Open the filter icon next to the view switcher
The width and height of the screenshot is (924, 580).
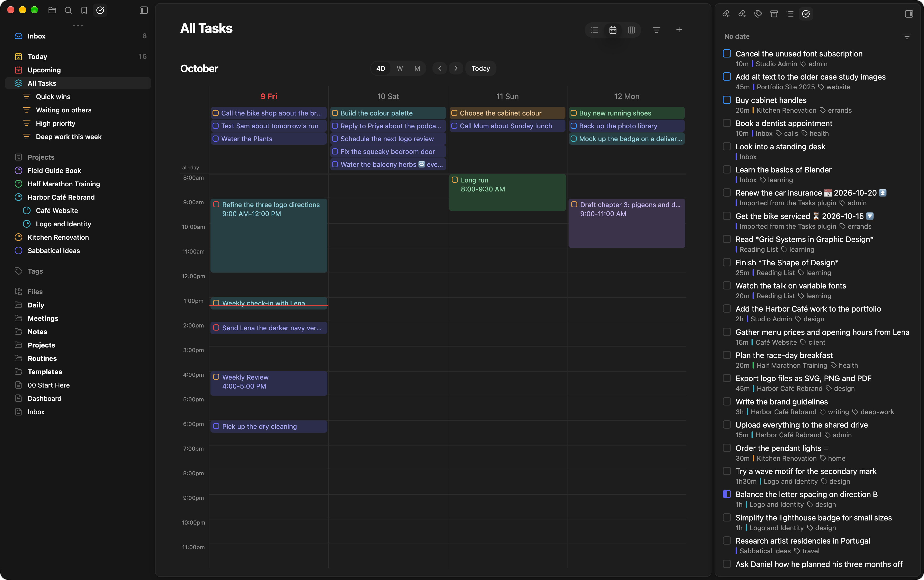click(x=657, y=30)
